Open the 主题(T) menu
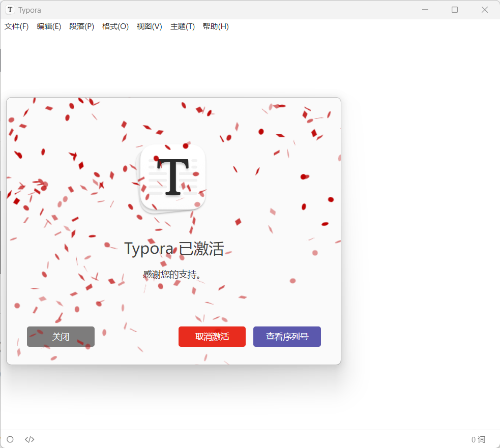Image resolution: width=500 pixels, height=448 pixels. (183, 26)
